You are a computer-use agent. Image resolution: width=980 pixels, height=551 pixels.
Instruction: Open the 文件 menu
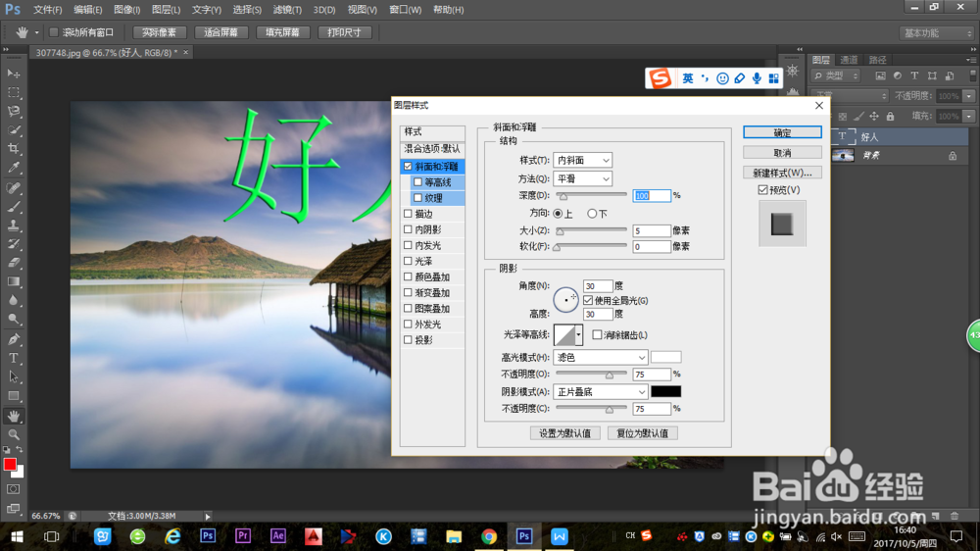[47, 10]
